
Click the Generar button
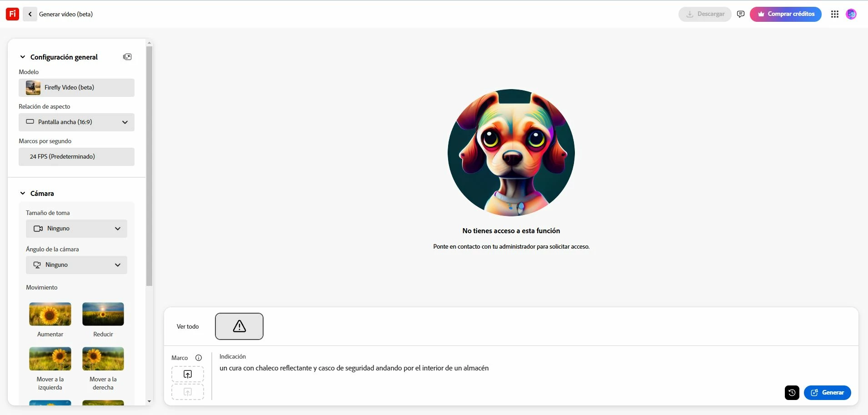coord(828,393)
